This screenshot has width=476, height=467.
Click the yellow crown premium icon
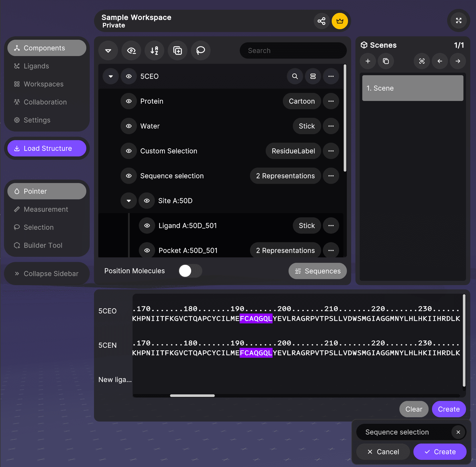(340, 21)
